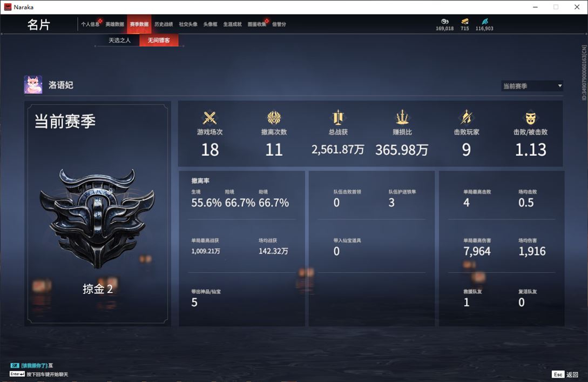Click the player avatar of 洛语妃
Image resolution: width=588 pixels, height=382 pixels.
point(33,84)
